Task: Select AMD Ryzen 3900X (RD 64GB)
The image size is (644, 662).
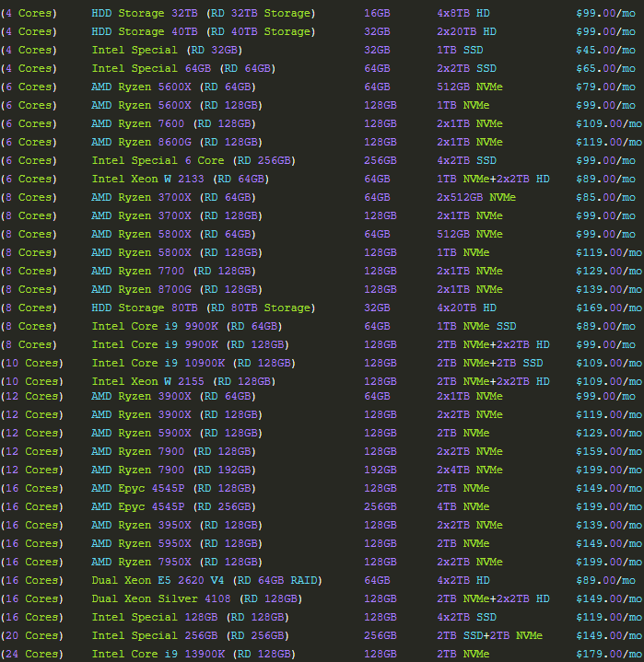Action: [174, 397]
